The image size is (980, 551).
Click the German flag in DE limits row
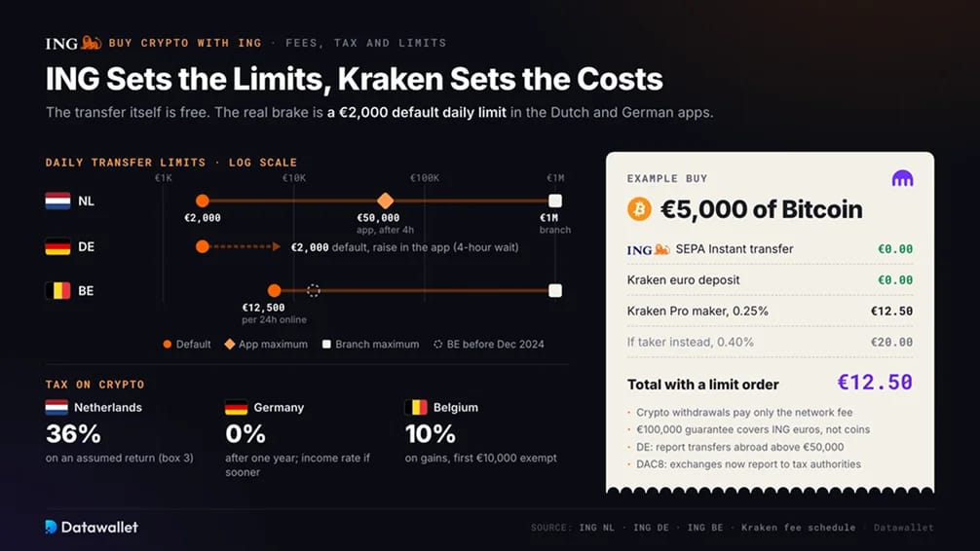57,246
